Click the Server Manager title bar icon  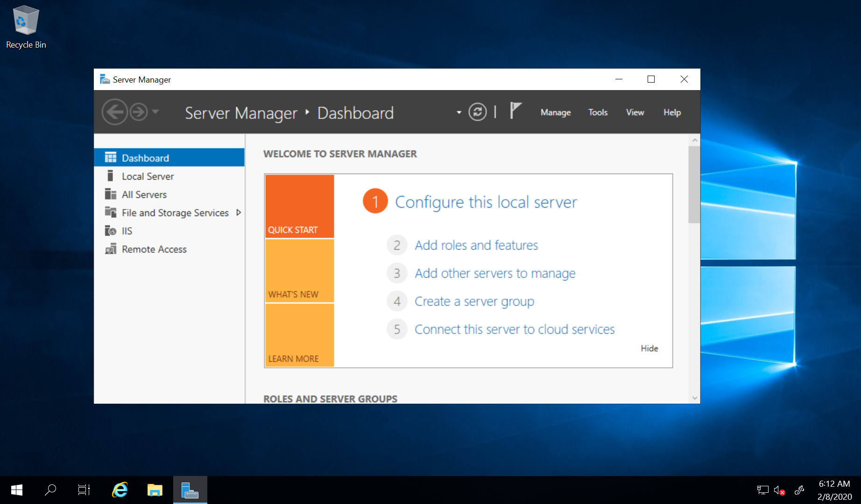(x=105, y=79)
